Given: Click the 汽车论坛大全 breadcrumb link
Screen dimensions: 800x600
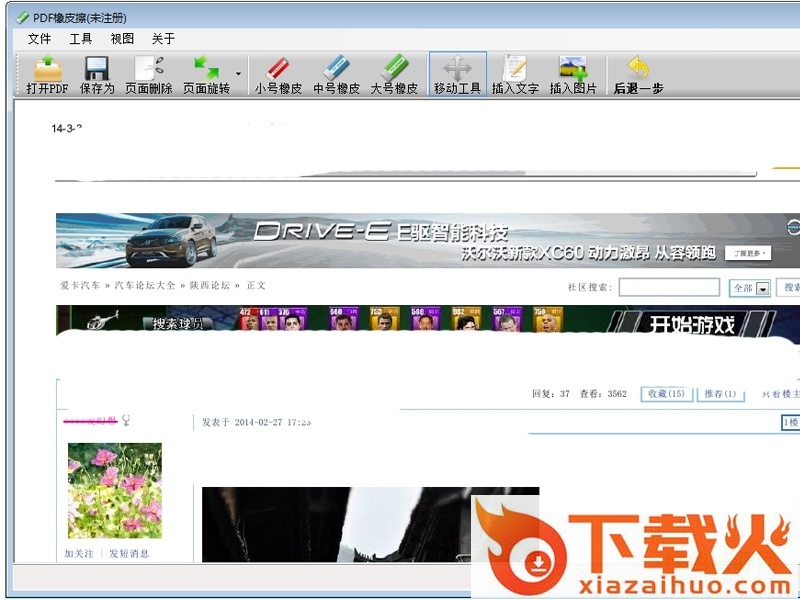Looking at the screenshot, I should click(145, 285).
